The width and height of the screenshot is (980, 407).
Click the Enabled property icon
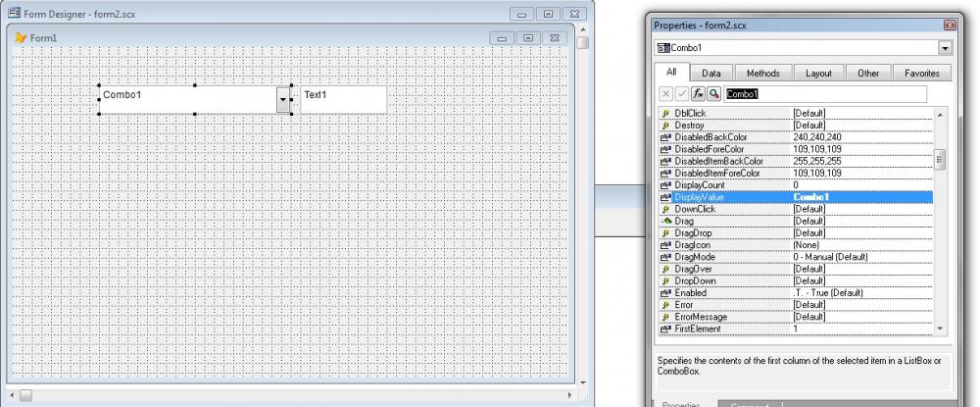coord(665,292)
